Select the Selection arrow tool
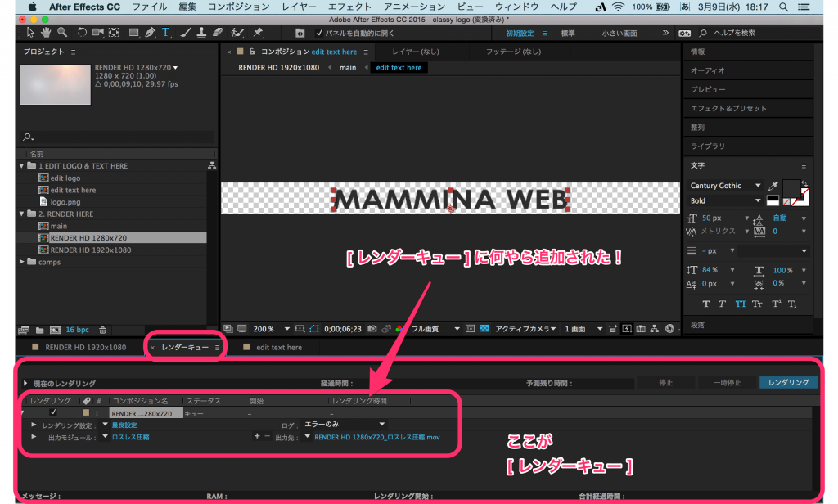The width and height of the screenshot is (838, 504). 30,33
